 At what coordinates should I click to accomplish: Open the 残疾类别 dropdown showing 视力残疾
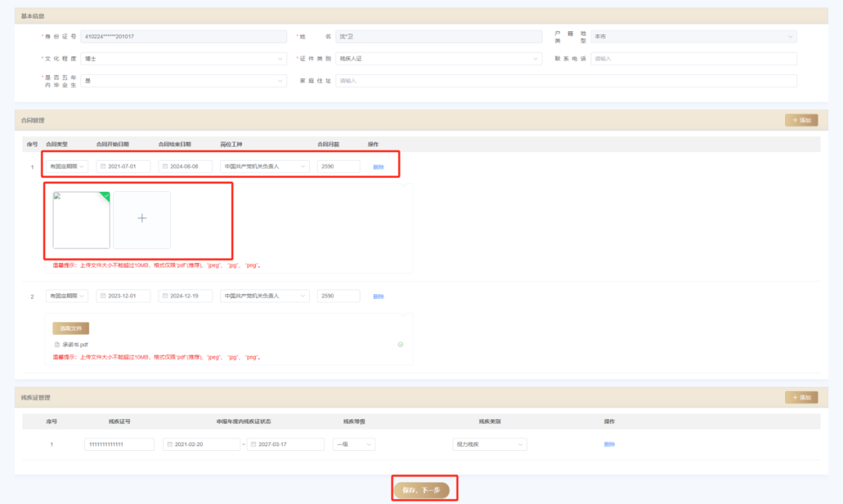(489, 445)
